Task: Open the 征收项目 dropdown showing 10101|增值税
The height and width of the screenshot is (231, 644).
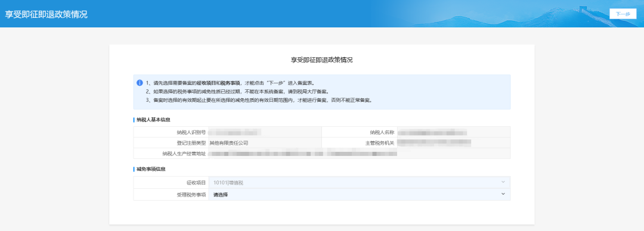Action: [359, 183]
